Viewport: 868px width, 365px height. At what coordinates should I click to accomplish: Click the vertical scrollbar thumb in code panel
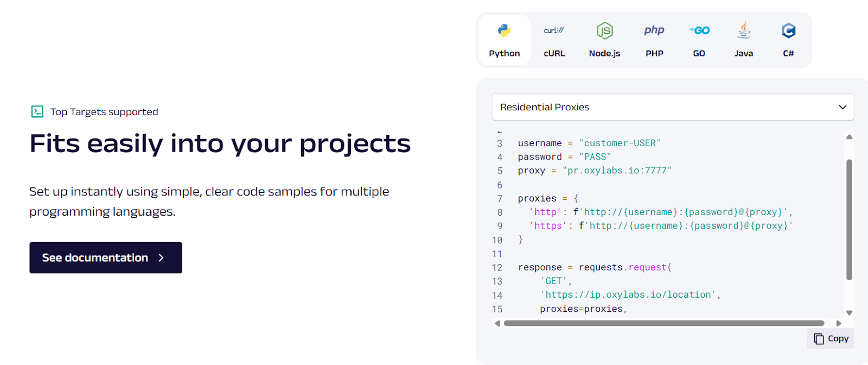(849, 219)
